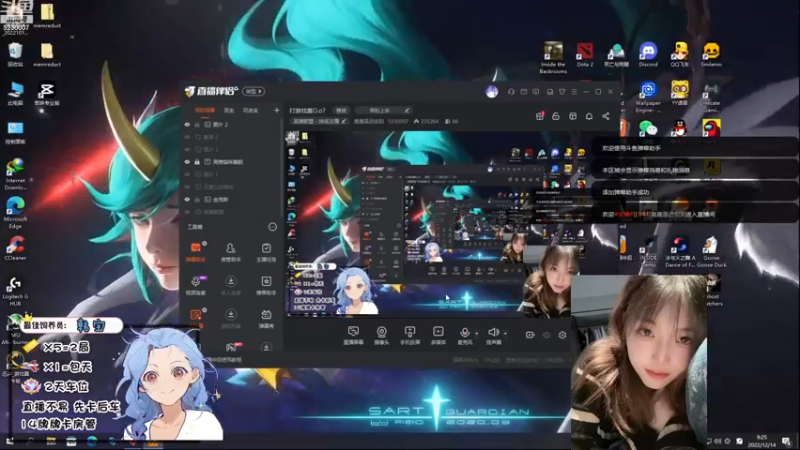
Task: Expand the microphone options arrow
Action: click(477, 333)
